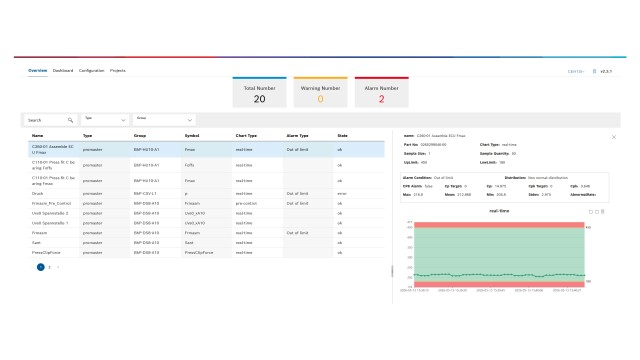This screenshot has height=360, width=640.
Task: Select the Druck row in the table
Action: (x=206, y=193)
